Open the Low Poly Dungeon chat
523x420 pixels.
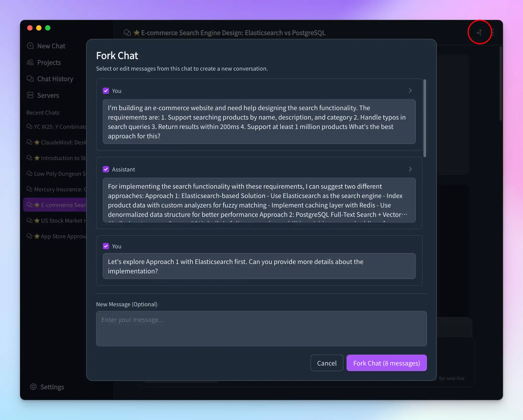pyautogui.click(x=58, y=174)
